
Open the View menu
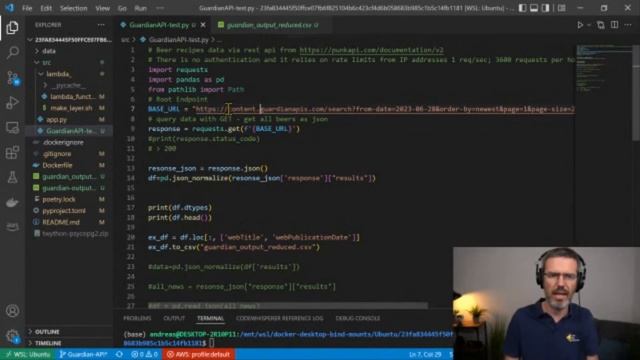[x=102, y=8]
